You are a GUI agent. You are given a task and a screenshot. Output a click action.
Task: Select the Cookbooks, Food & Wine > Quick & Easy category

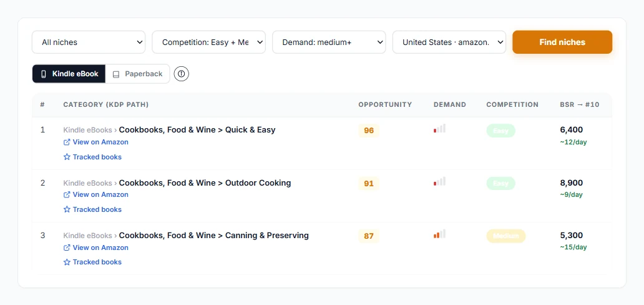[197, 129]
